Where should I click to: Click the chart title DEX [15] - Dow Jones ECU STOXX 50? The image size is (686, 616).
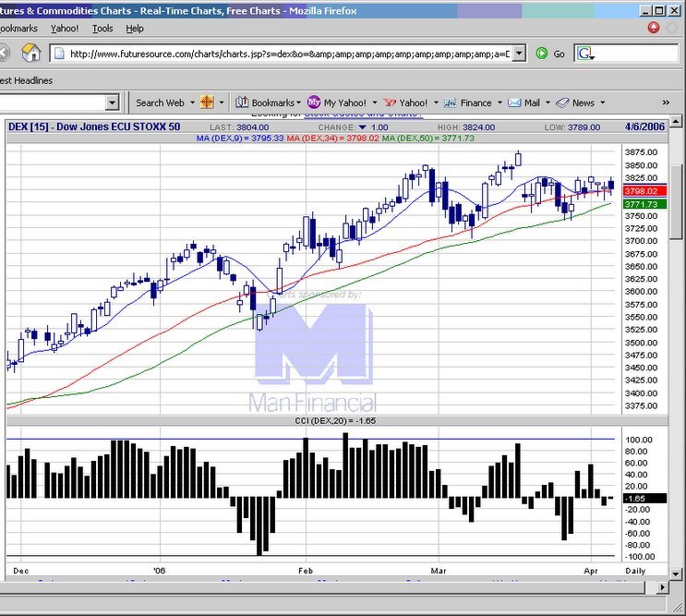click(x=94, y=127)
